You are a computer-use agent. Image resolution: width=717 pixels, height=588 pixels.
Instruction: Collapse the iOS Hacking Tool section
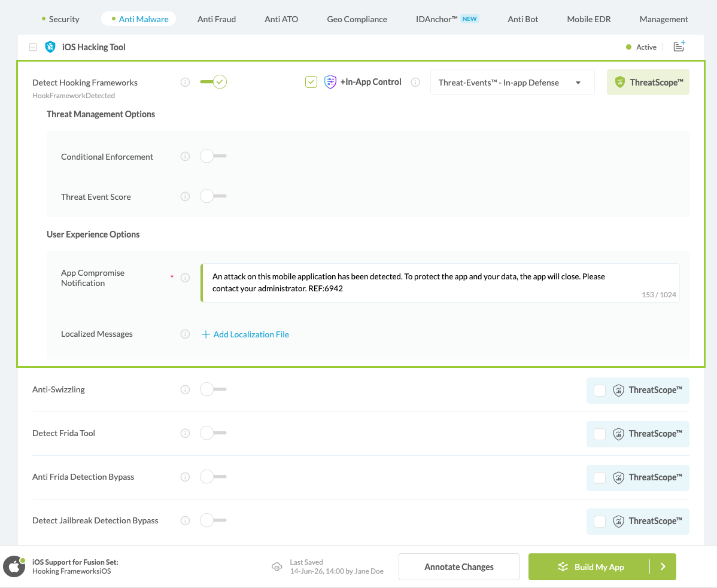[x=33, y=47]
